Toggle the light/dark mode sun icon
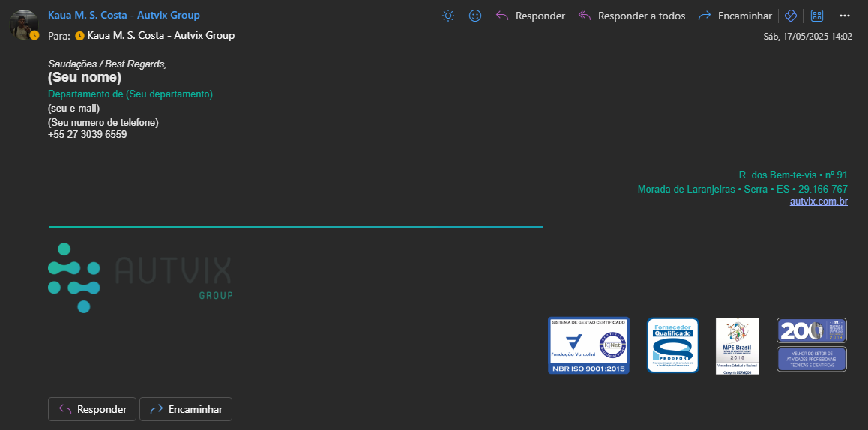 [x=447, y=16]
